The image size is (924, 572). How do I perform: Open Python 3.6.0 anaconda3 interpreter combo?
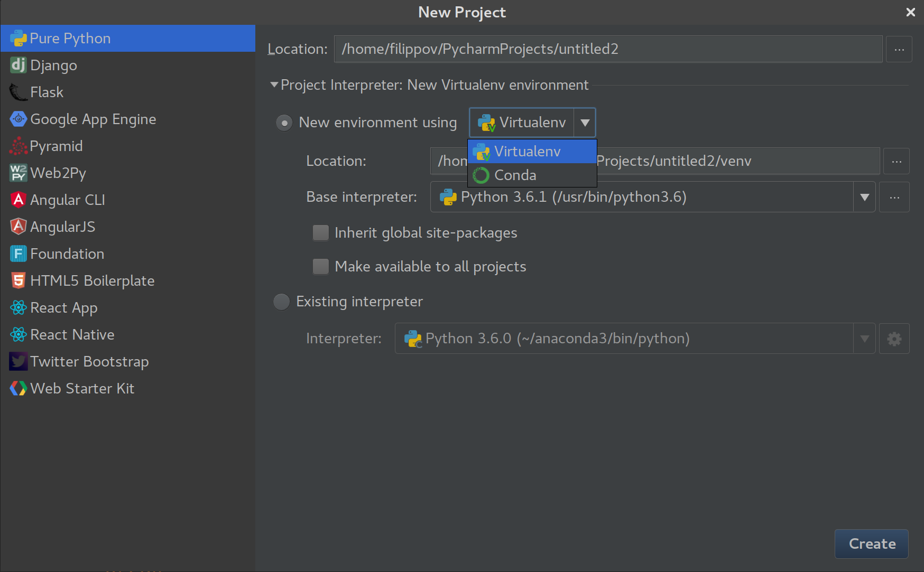(635, 339)
